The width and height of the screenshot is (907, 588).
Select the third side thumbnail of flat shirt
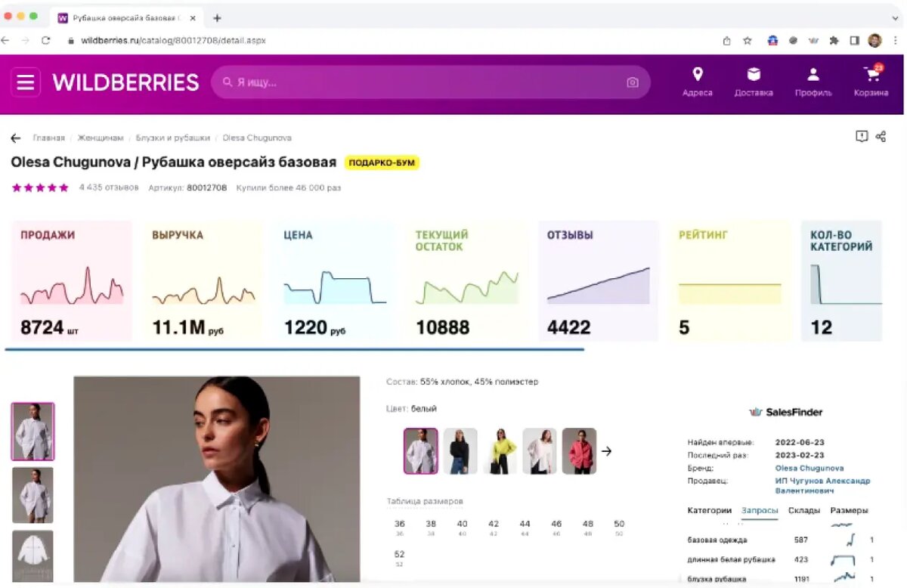point(33,556)
